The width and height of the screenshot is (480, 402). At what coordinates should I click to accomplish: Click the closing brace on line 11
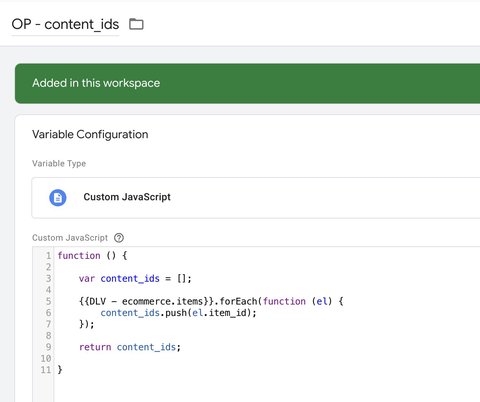click(60, 370)
